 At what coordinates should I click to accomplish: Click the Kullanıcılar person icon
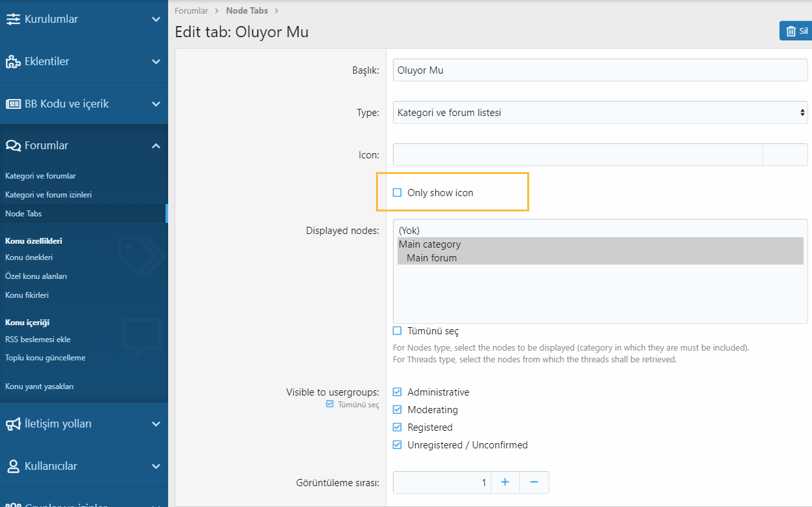13,467
